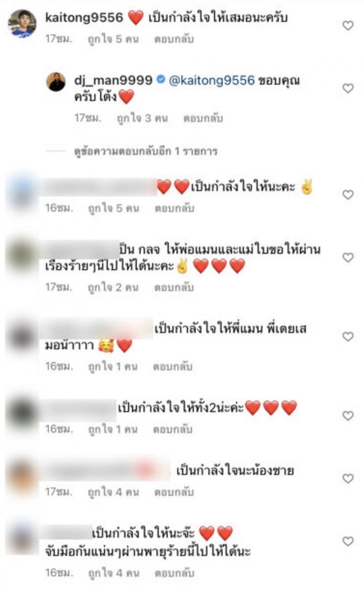Reply to 'เป็นกำลังใจนะน้องชาย' comment

[x=173, y=492]
